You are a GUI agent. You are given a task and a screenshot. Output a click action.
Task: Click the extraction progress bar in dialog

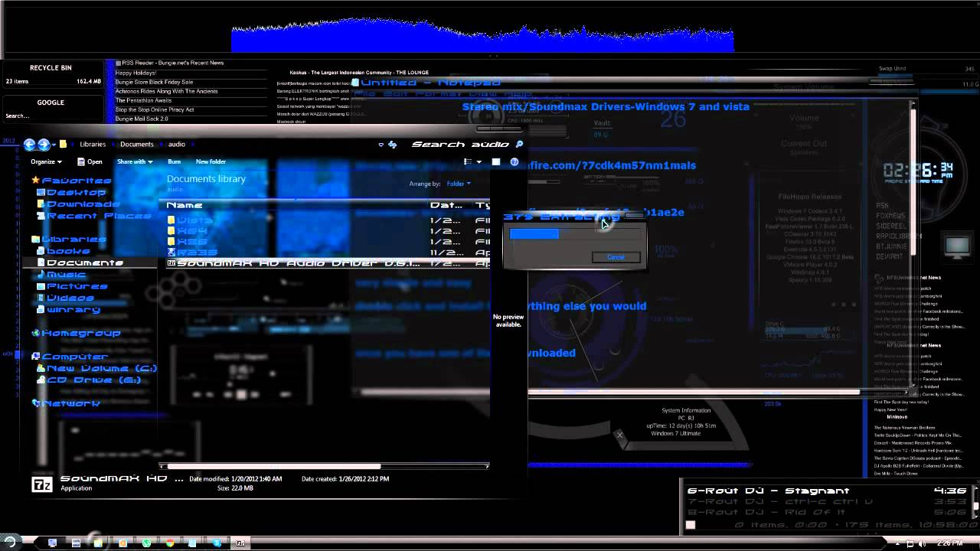tap(575, 233)
